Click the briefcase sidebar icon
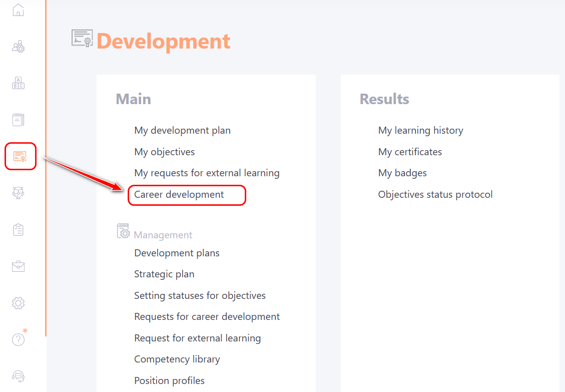Image resolution: width=565 pixels, height=392 pixels. click(x=19, y=266)
